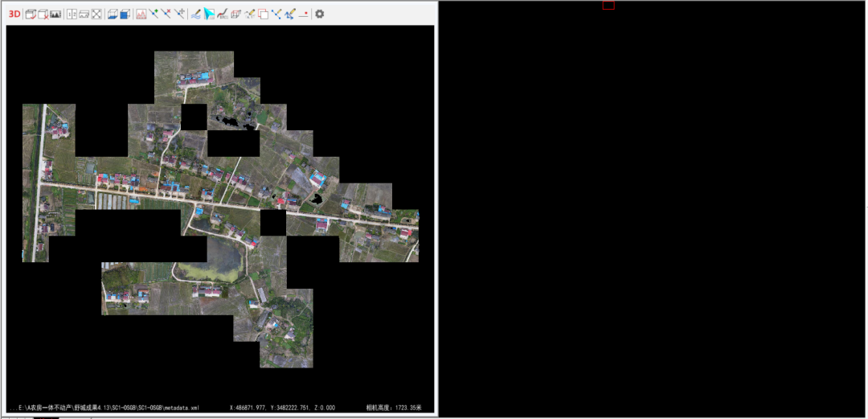Click the small red rectangle marker in right pane
868x419 pixels.
coord(608,5)
